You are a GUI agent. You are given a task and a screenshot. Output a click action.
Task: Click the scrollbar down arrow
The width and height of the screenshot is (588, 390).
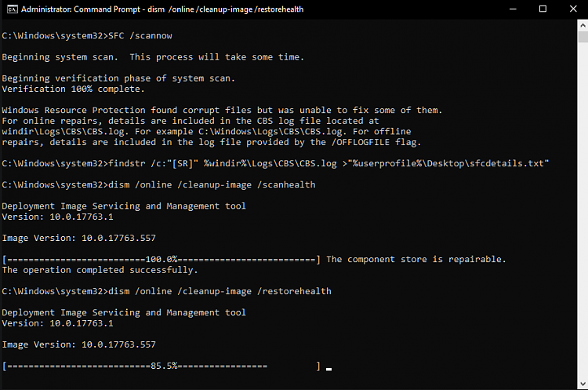pos(583,384)
